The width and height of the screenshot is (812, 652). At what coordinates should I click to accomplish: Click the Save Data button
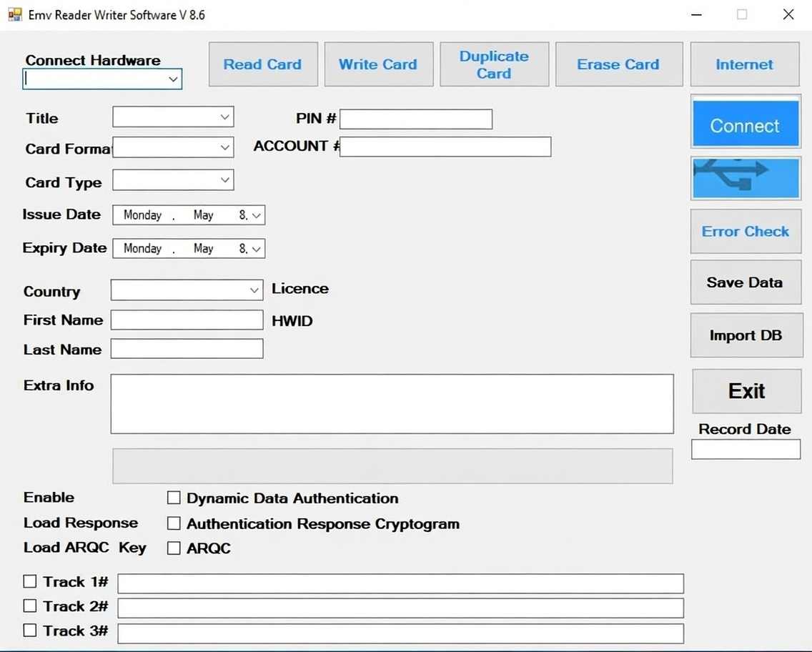(x=745, y=282)
